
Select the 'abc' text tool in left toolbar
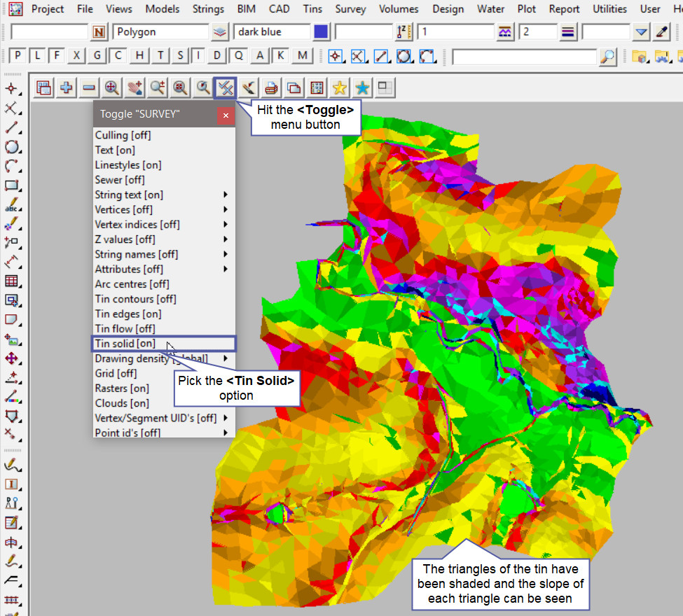(12, 206)
